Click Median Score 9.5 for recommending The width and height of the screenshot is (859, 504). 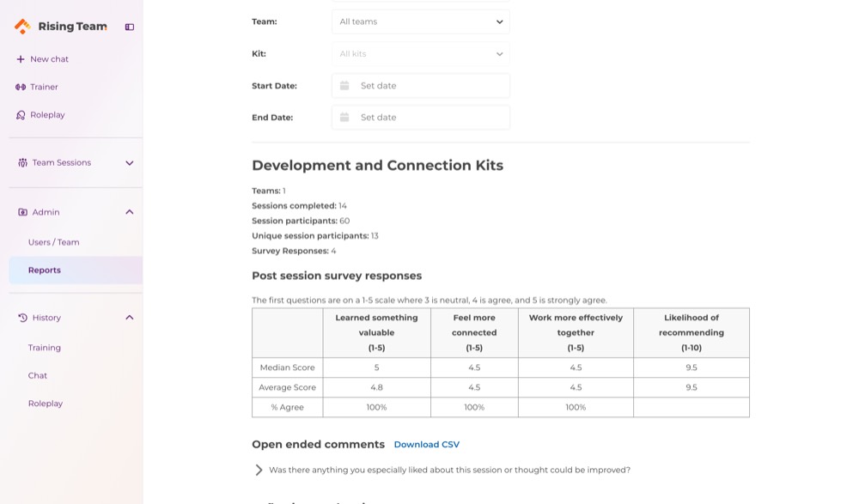(691, 367)
